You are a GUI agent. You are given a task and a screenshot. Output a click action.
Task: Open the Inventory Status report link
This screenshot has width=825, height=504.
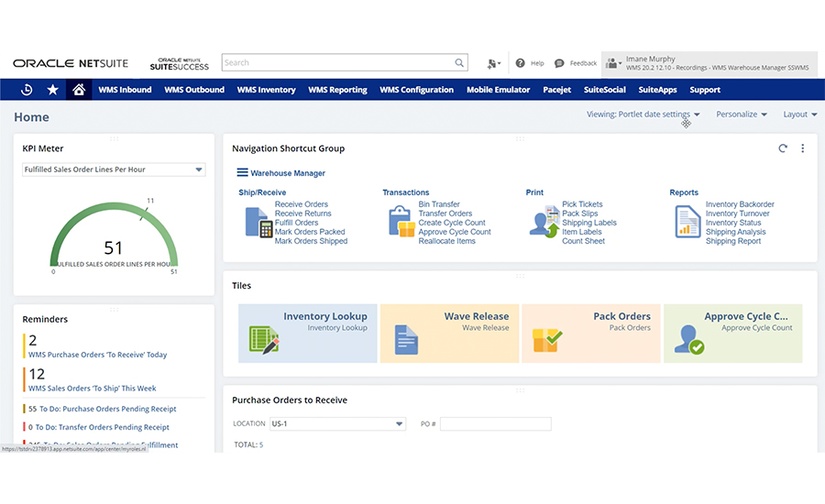(x=733, y=223)
